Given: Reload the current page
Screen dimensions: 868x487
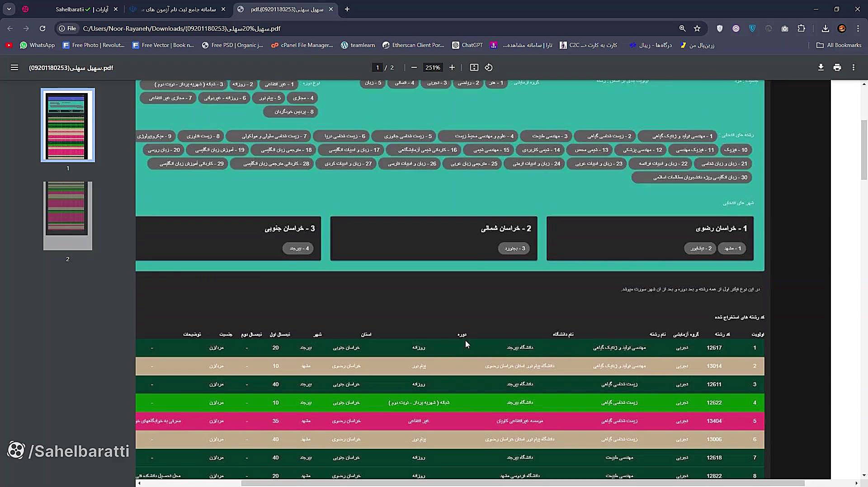Looking at the screenshot, I should pos(42,28).
